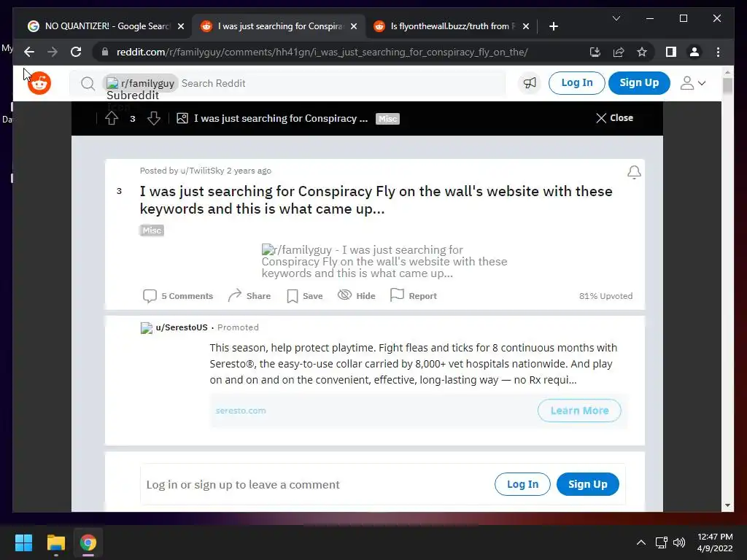The height and width of the screenshot is (560, 747).
Task: Click the share page icon
Action: click(619, 52)
